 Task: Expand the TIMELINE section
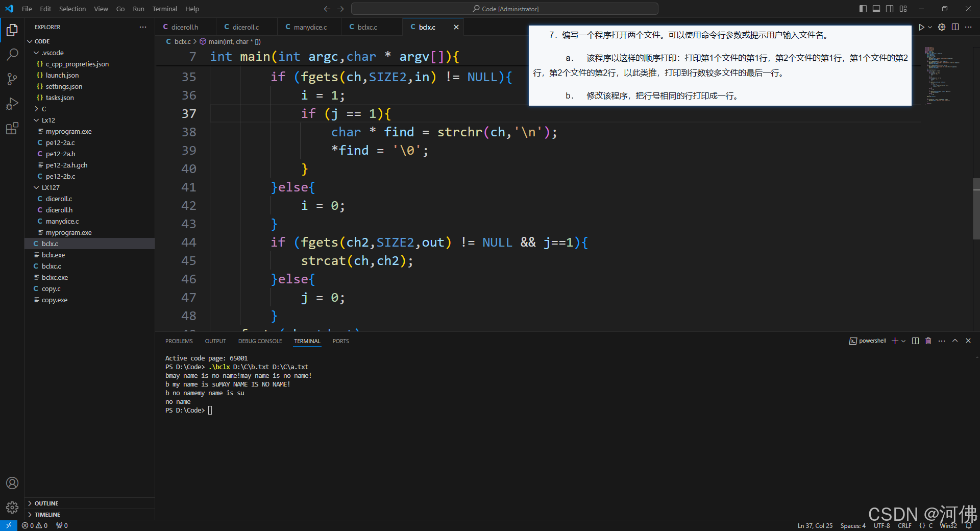pos(89,515)
